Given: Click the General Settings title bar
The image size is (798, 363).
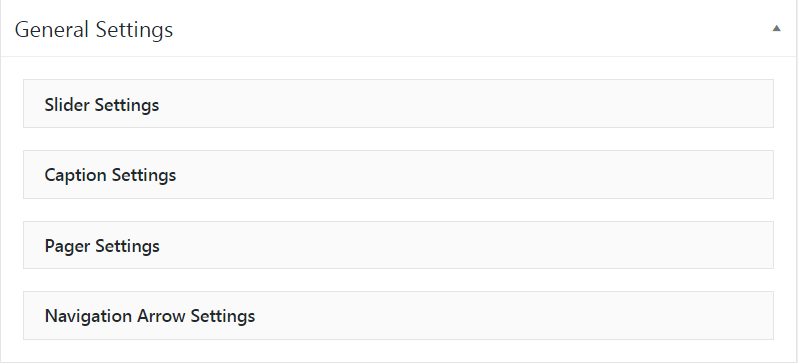Looking at the screenshot, I should 398,29.
